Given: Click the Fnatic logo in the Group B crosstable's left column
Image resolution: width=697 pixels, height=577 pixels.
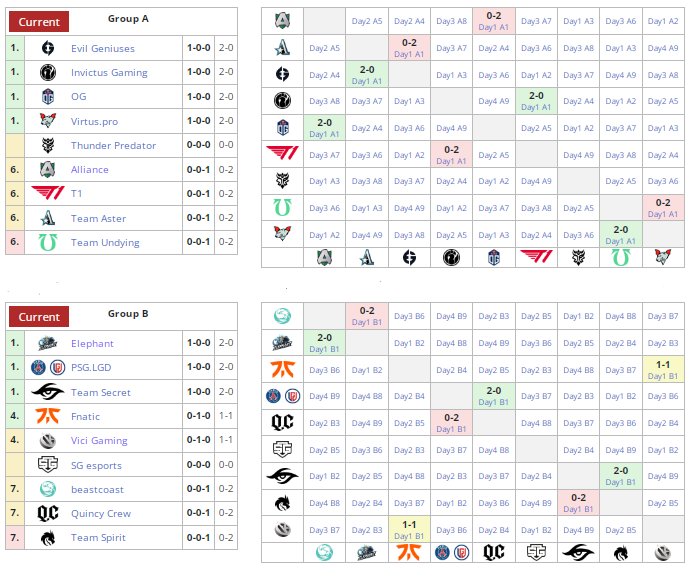Looking at the screenshot, I should point(282,369).
